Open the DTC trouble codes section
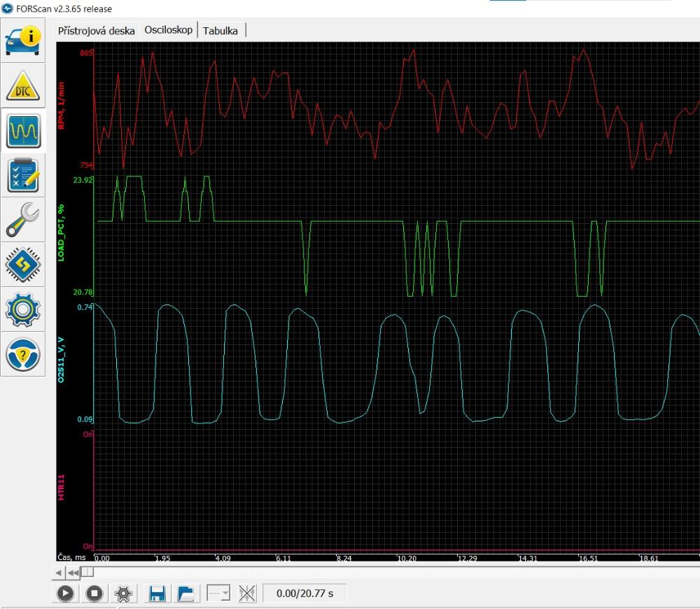The image size is (700, 609). point(23,85)
